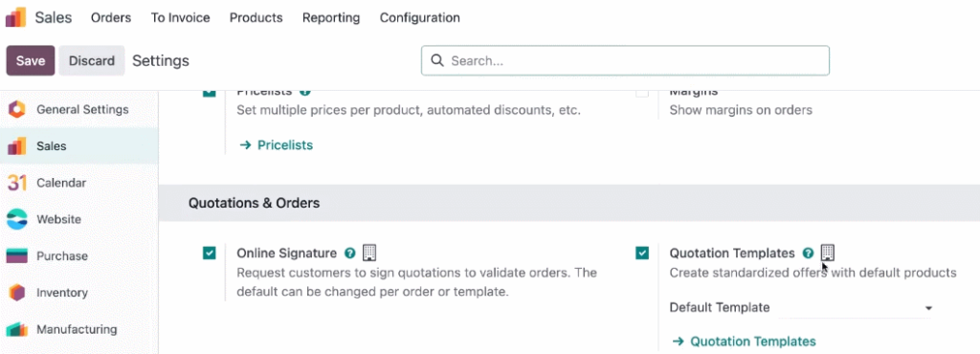Click company building icon beside Quotation Templates
The height and width of the screenshot is (354, 980).
(828, 253)
